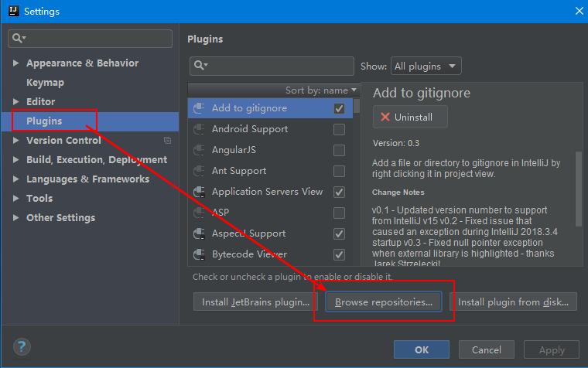Click the Ant Support plugin icon
Screen dimensions: 588x368
[x=199, y=171]
